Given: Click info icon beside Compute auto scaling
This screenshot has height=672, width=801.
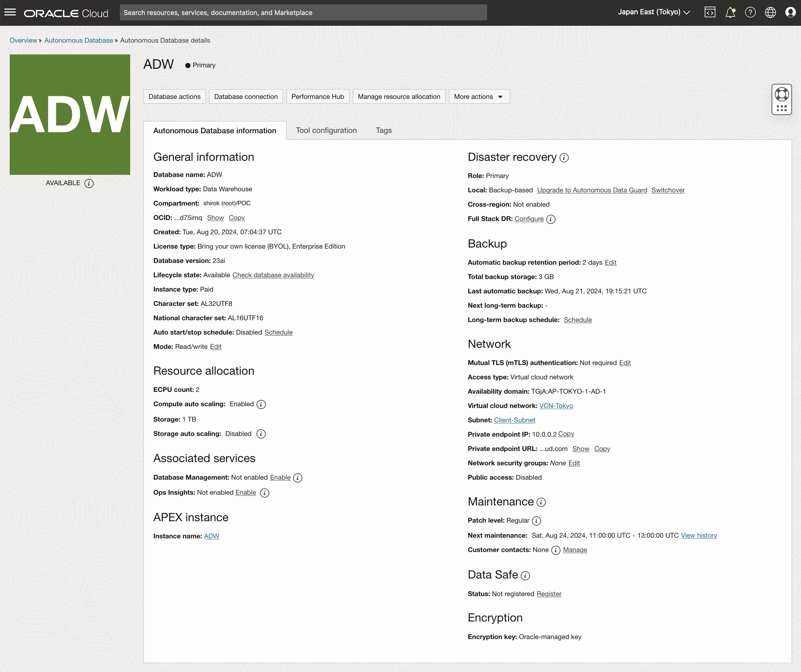Looking at the screenshot, I should (x=261, y=404).
